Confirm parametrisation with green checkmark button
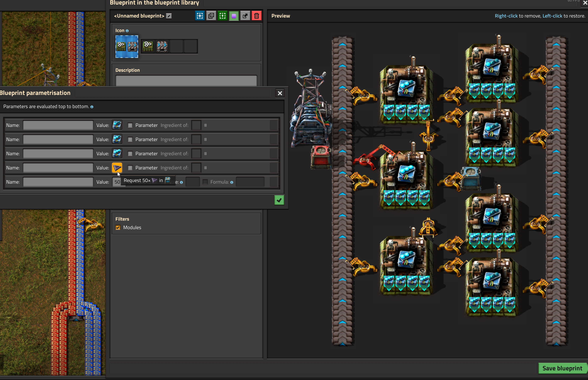This screenshot has height=380, width=588. point(279,200)
